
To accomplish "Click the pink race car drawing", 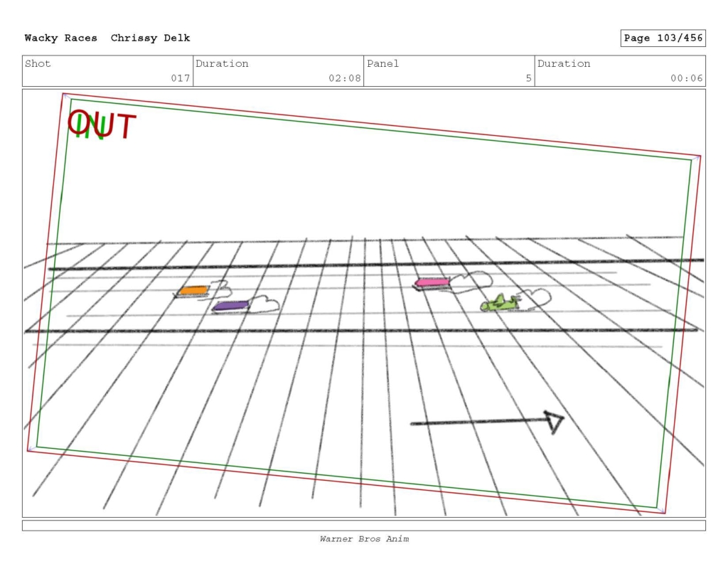I will [432, 282].
